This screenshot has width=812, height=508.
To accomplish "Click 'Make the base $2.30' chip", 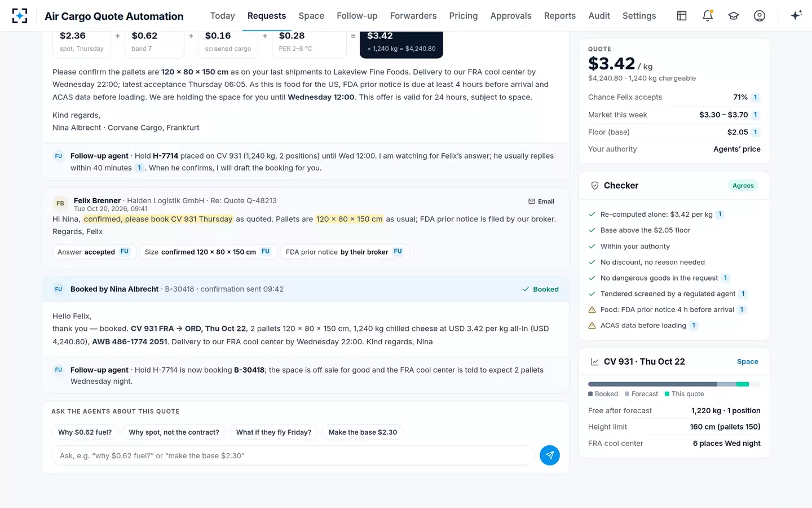I will tap(363, 432).
